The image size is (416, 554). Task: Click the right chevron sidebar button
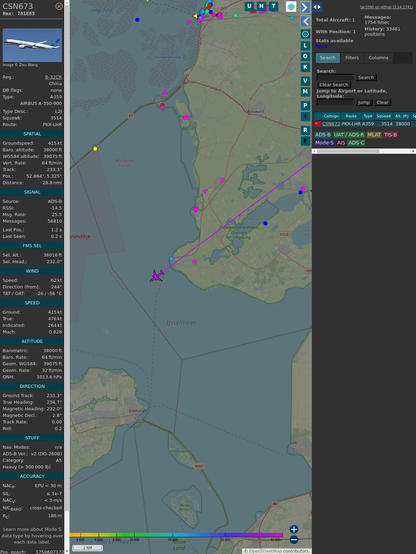coord(305,7)
